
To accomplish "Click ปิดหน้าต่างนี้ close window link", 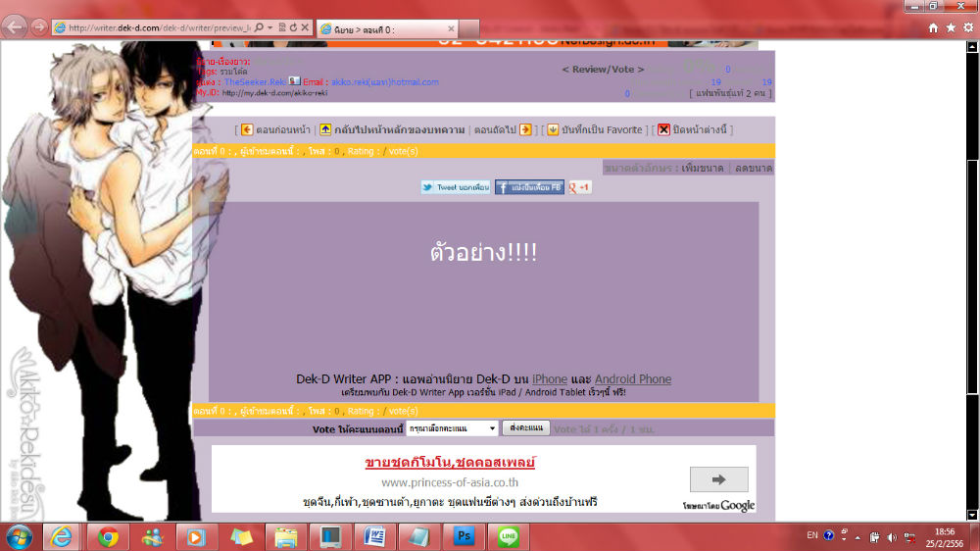I will click(x=700, y=130).
